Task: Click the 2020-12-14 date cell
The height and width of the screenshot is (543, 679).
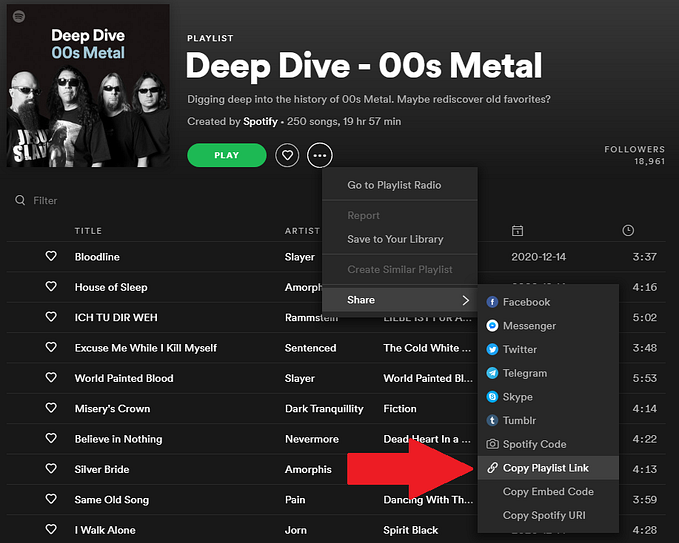Action: [x=538, y=257]
